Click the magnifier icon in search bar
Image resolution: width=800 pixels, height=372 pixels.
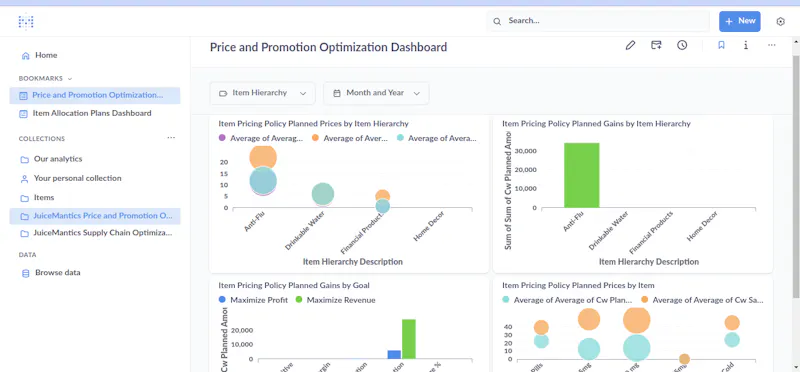[x=497, y=21]
